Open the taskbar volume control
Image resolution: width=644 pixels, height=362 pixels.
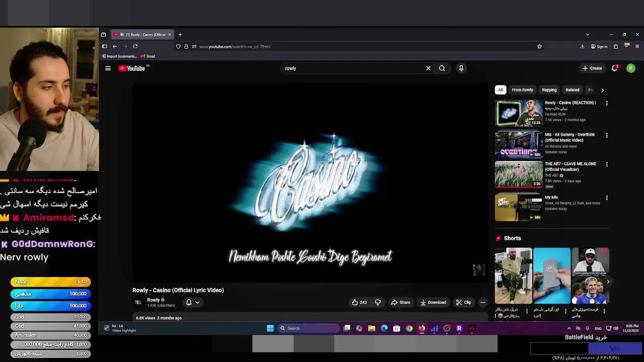(615, 328)
